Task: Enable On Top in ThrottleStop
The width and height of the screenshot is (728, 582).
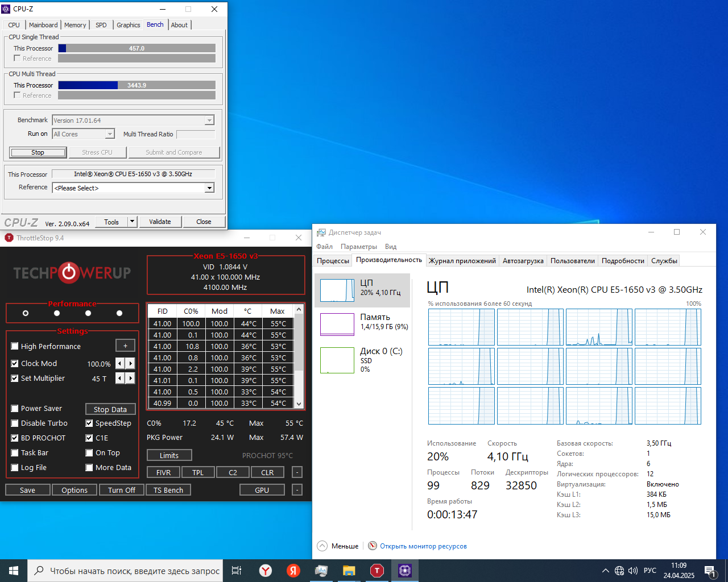Action: tap(89, 452)
